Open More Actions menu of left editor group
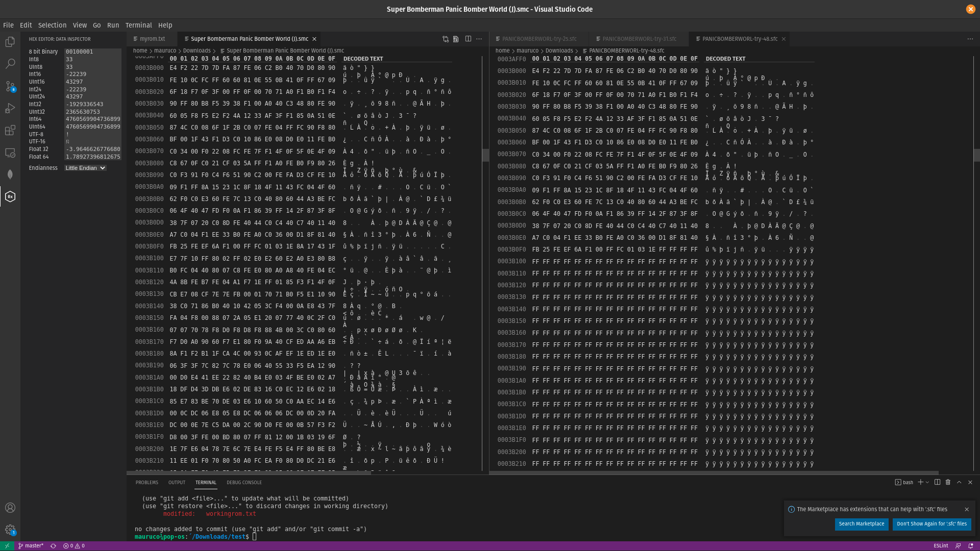This screenshot has height=551, width=980. pos(479,39)
